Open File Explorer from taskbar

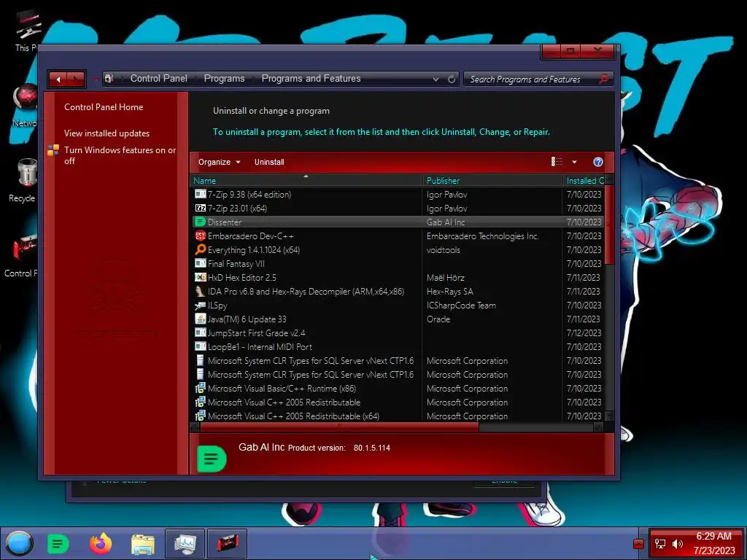[x=142, y=544]
